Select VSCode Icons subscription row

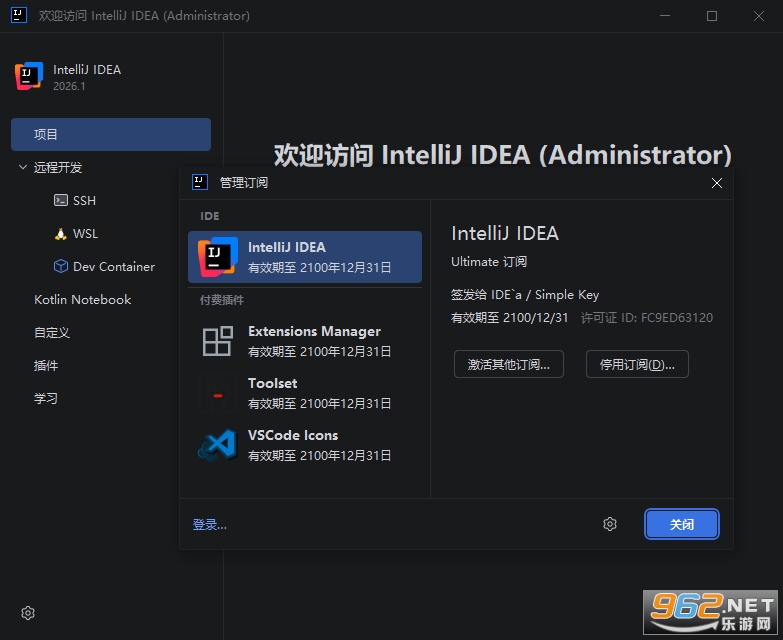pos(305,445)
